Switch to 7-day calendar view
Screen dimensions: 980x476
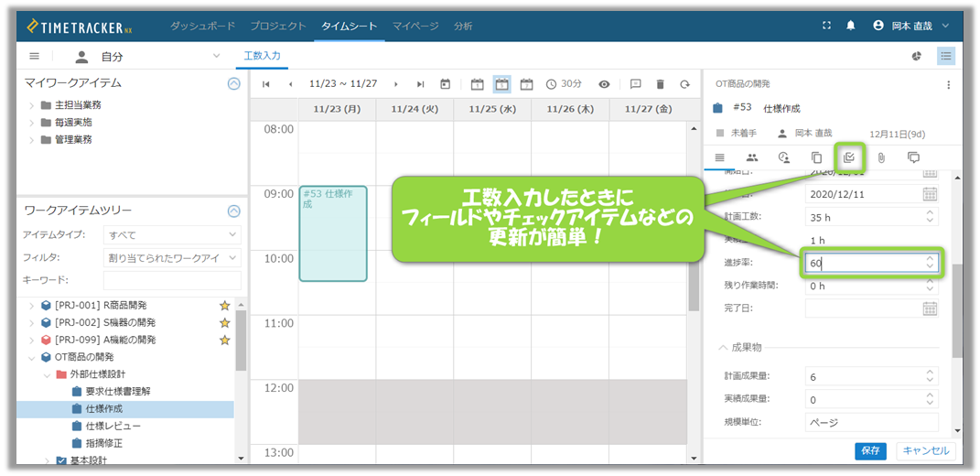(x=527, y=84)
